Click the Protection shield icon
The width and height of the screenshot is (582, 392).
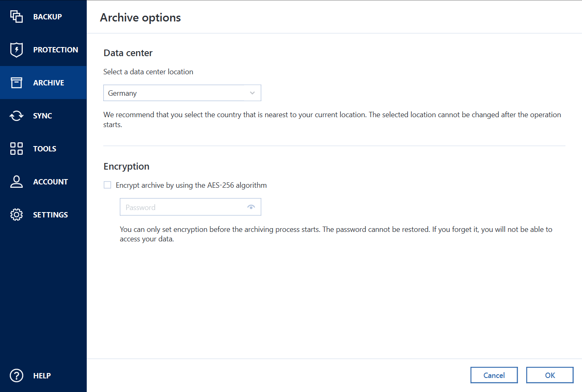coord(17,50)
